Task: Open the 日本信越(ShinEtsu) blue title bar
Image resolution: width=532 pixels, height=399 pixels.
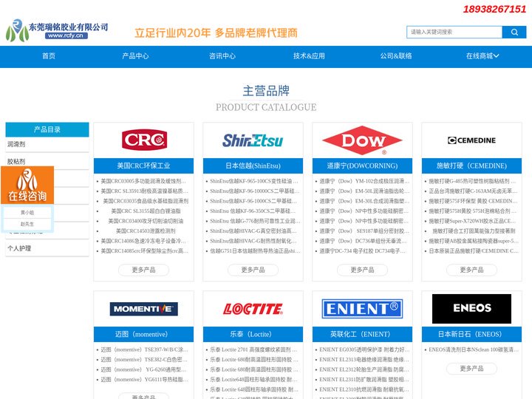Action: click(253, 166)
